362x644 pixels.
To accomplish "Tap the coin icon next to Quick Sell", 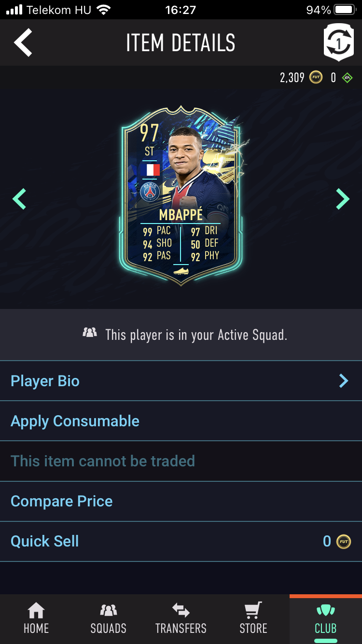I will click(x=344, y=542).
